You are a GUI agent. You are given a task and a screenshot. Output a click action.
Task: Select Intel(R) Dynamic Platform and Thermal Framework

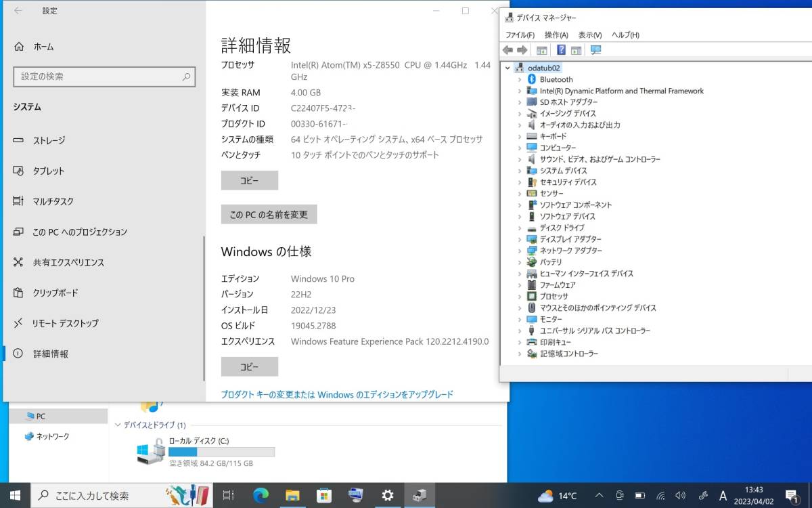622,91
